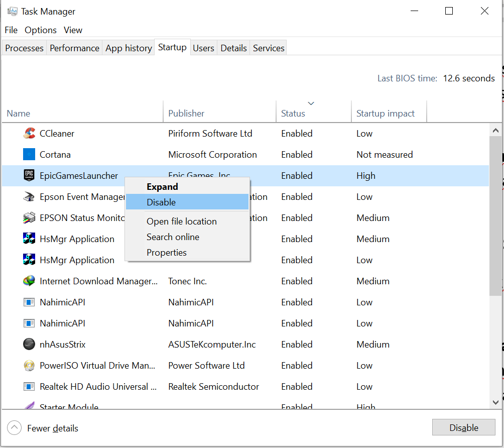This screenshot has height=448, width=504.
Task: Click the Epic Games launcher icon
Action: 29,175
